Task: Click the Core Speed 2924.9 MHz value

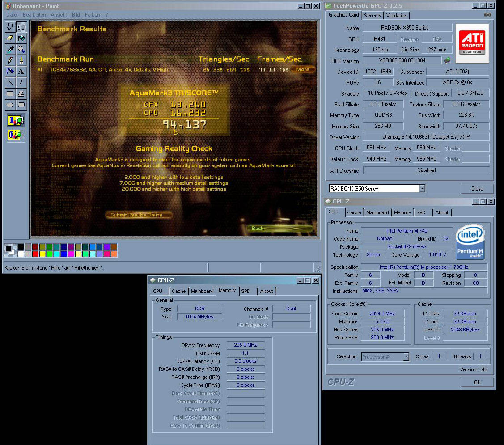Action: 382,314
